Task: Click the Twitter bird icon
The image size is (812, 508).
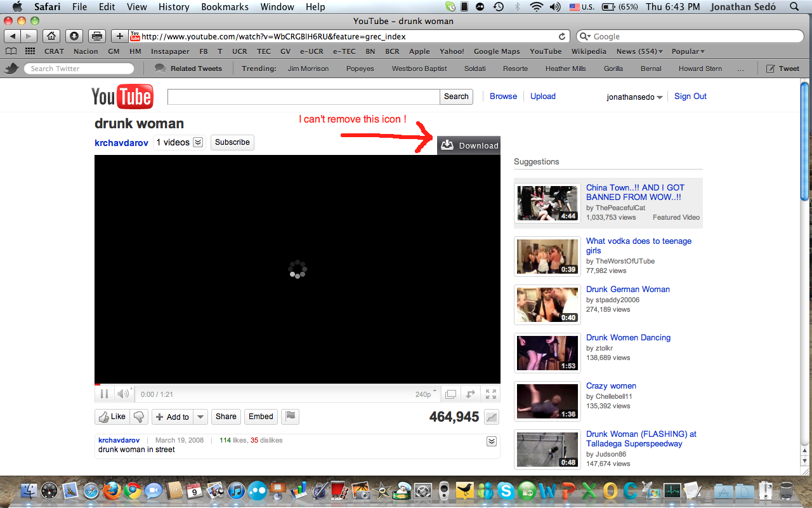Action: click(x=11, y=69)
